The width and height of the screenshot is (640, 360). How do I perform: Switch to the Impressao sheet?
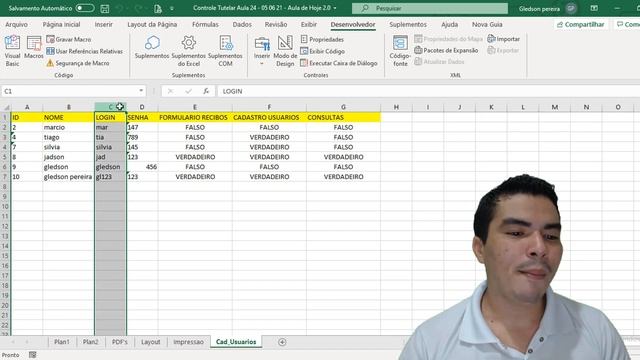[x=188, y=342]
